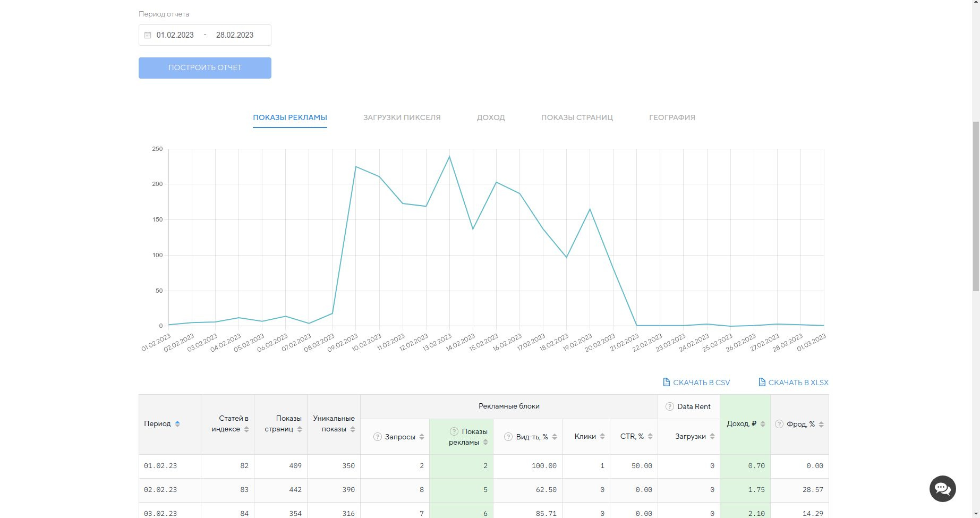Click help icon next to Вид-ть, %
This screenshot has height=518, width=980.
point(508,437)
